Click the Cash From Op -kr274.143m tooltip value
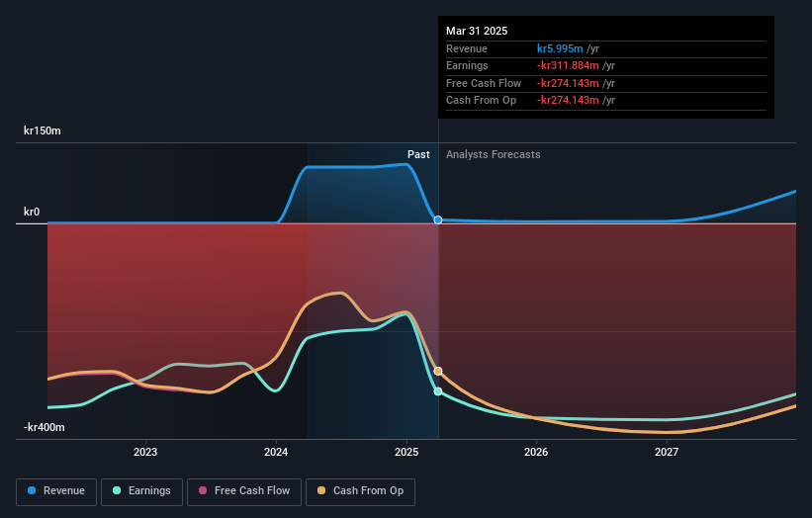812x518 pixels. click(x=568, y=101)
